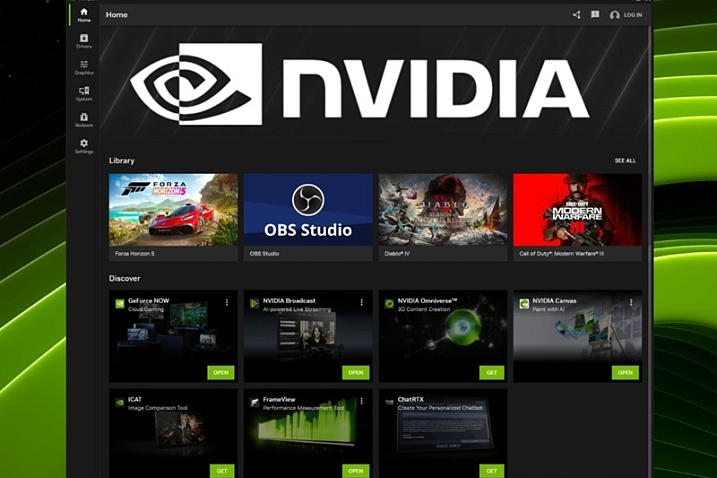Image resolution: width=717 pixels, height=478 pixels.
Task: Click the "Home" page title in the header
Action: click(117, 15)
